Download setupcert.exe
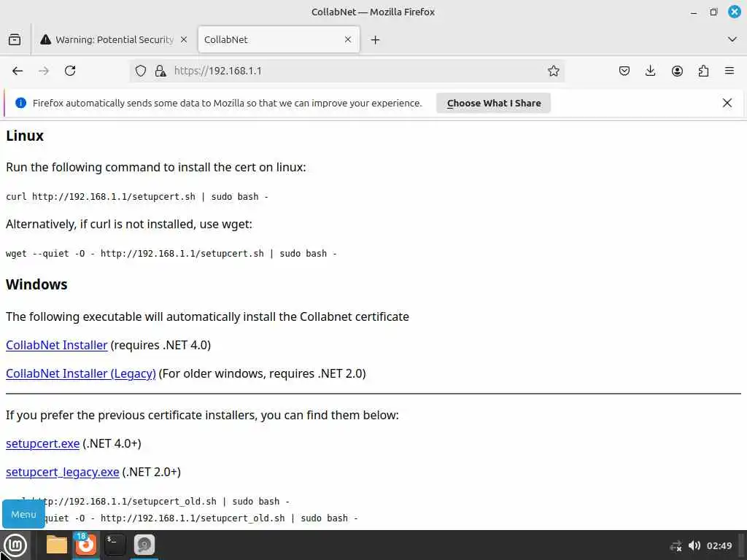The width and height of the screenshot is (747, 560). pos(42,443)
